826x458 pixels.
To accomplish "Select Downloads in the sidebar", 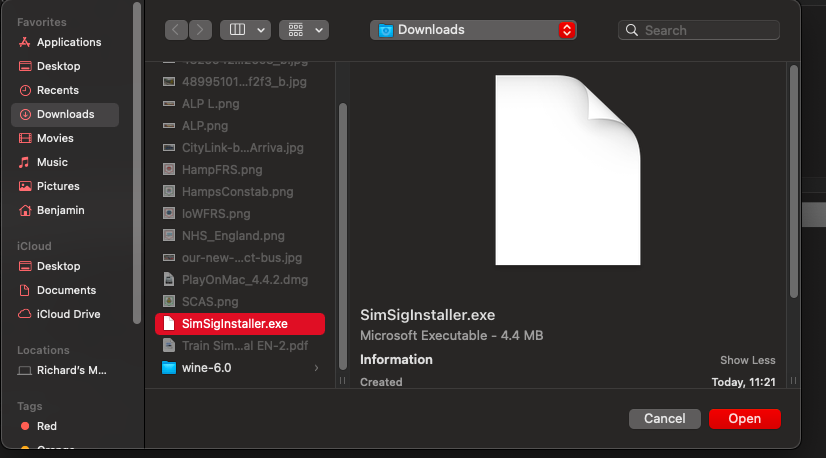I will point(65,114).
